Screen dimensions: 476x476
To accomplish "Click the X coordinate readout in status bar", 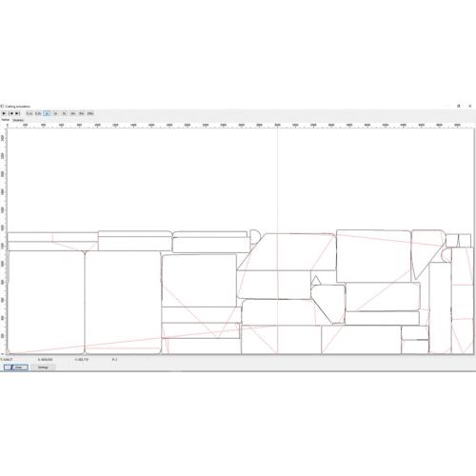I will pos(45,360).
